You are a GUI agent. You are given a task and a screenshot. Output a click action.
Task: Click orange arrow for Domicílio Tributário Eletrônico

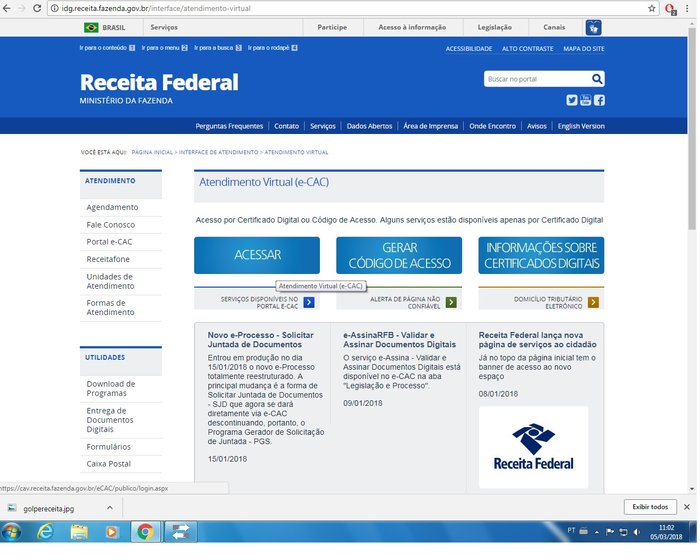[x=593, y=302]
